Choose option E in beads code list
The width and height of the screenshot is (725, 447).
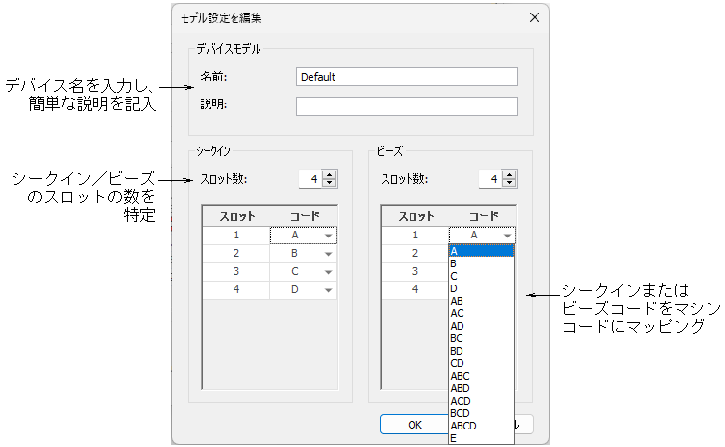[481, 438]
